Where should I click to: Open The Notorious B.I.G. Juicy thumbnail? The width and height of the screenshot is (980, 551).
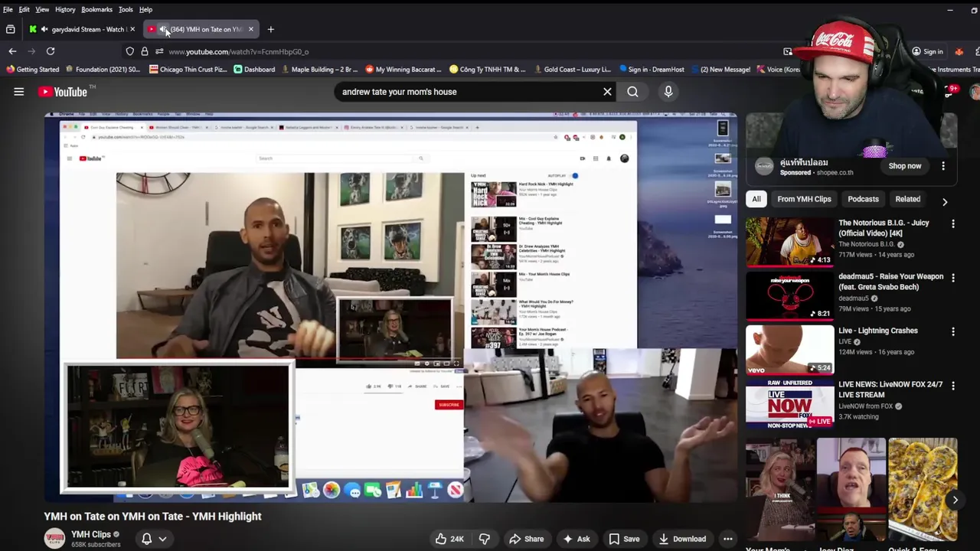tap(790, 242)
